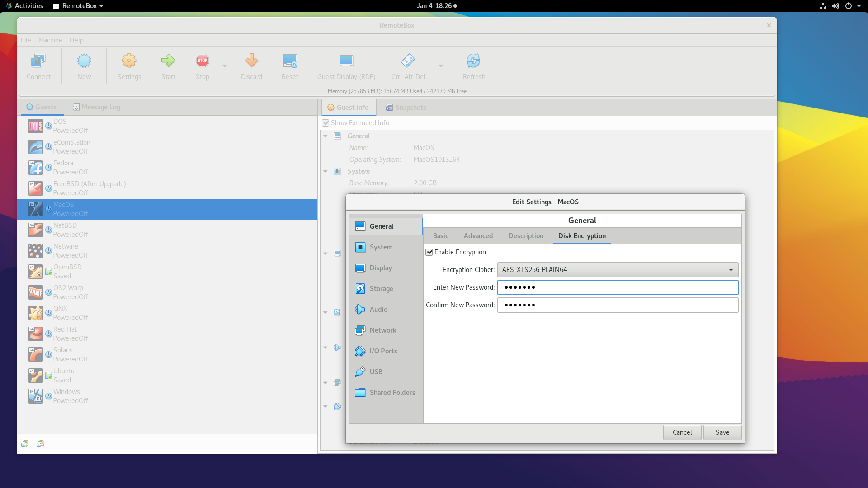Collapse the General section in Guest Info
868x488 pixels.
[325, 136]
